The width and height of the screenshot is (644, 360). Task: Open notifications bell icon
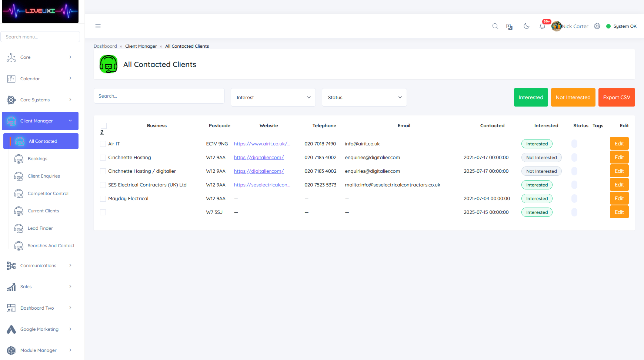[542, 26]
